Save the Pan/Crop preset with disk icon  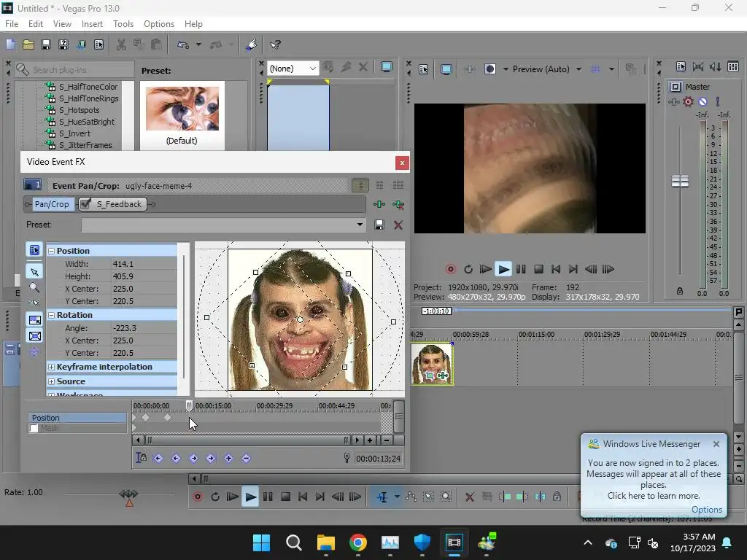click(379, 225)
